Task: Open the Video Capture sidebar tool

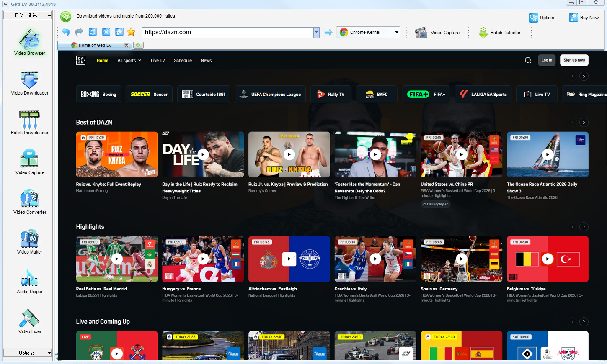Action: [x=29, y=162]
